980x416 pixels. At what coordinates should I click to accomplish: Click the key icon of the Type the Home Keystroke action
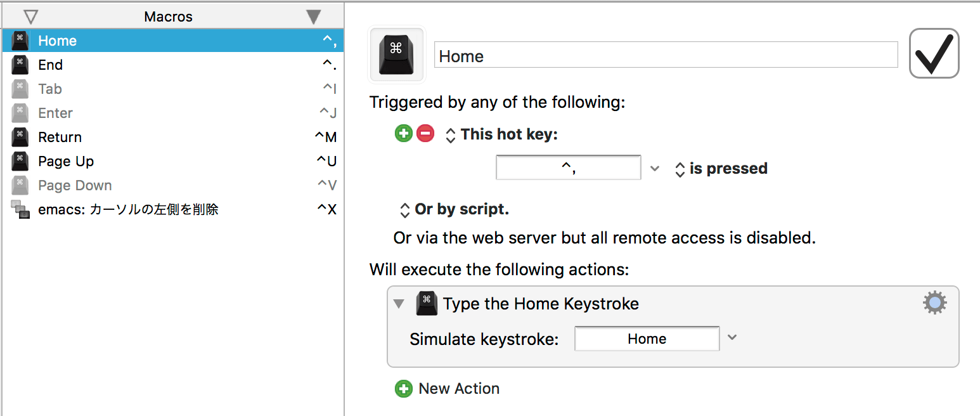[x=427, y=303]
